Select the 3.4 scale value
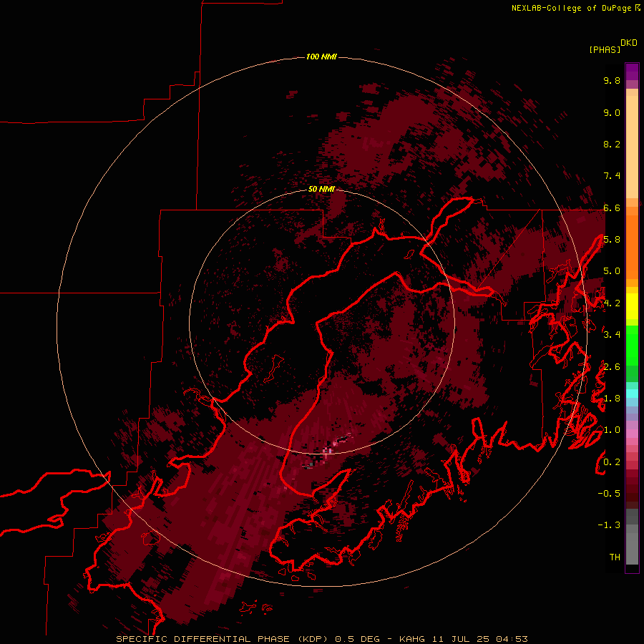 click(x=612, y=335)
